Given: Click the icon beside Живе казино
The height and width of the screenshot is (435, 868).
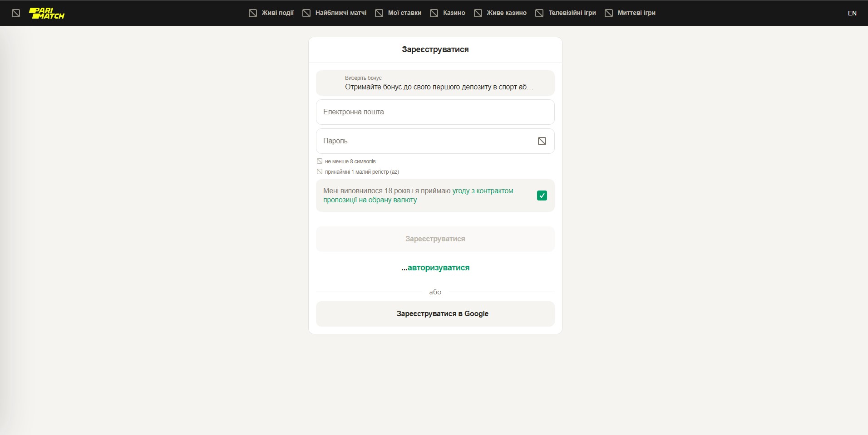Looking at the screenshot, I should point(478,13).
